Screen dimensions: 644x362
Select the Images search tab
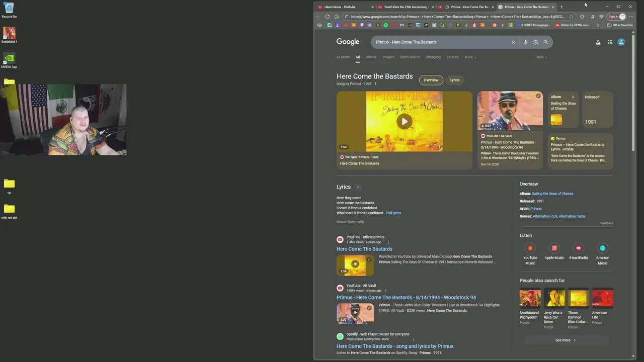(388, 57)
